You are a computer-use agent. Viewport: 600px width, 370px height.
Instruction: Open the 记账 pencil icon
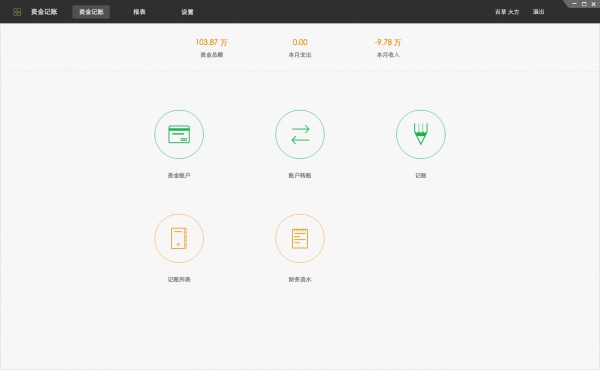coord(421,134)
